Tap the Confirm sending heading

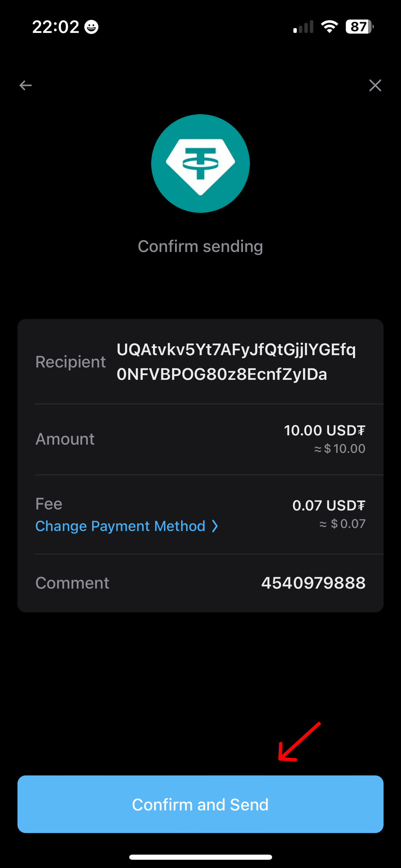pyautogui.click(x=200, y=246)
